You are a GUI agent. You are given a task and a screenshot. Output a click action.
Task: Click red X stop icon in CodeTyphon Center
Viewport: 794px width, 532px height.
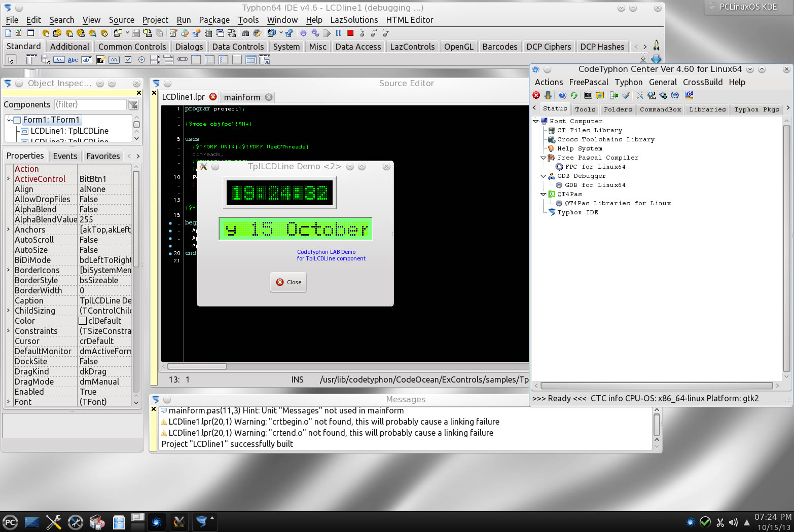point(536,95)
